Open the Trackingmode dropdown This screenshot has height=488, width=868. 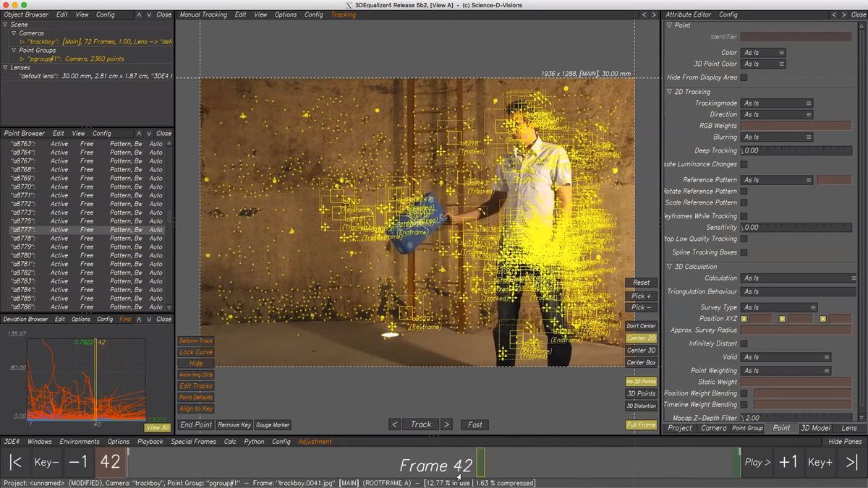[778, 103]
